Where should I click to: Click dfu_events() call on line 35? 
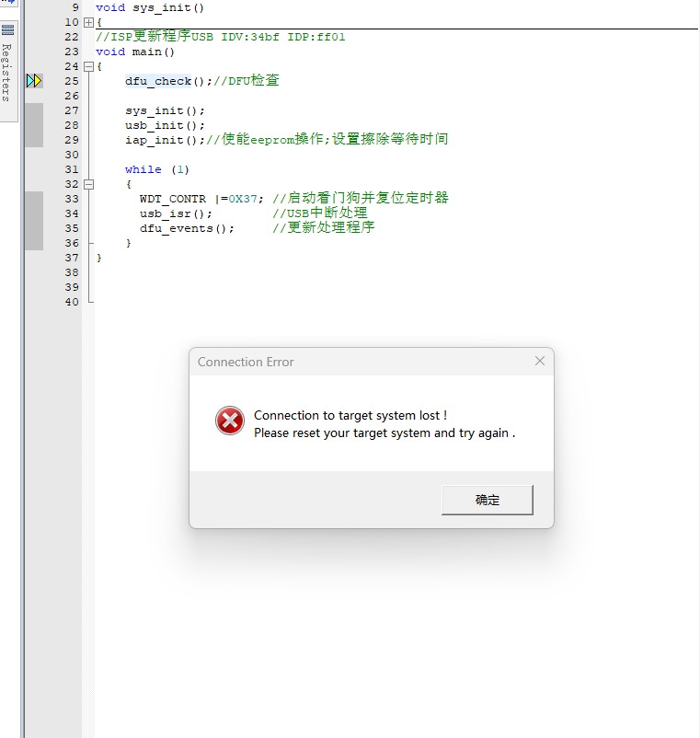point(187,228)
